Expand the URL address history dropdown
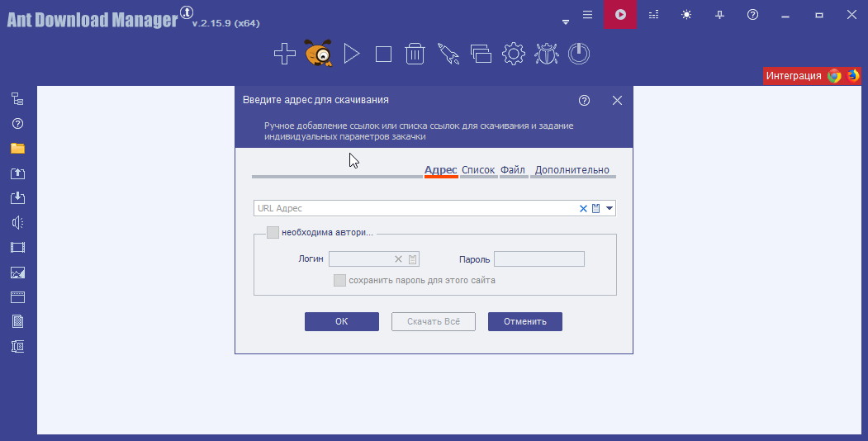Screen dimensions: 868x441 (x=609, y=209)
